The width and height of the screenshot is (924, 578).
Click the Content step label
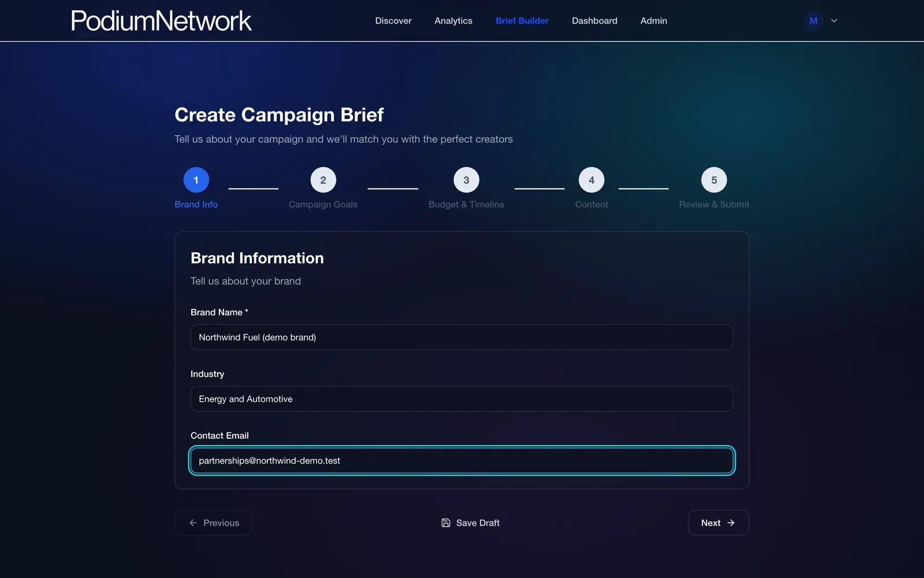click(x=591, y=205)
